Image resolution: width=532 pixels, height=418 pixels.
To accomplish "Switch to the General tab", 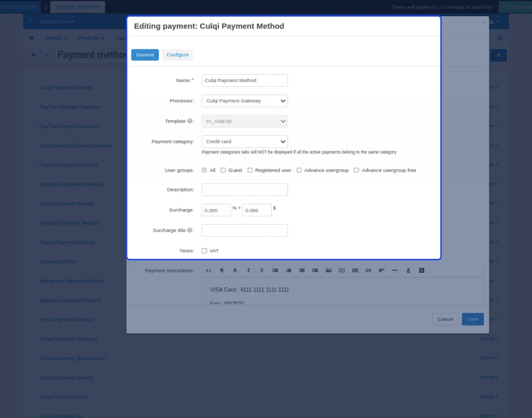I will pyautogui.click(x=145, y=55).
